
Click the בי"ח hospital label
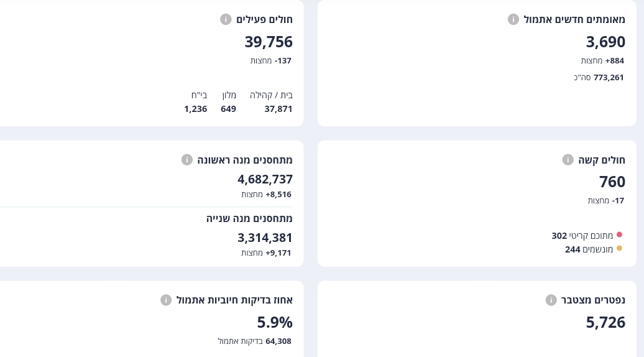click(199, 95)
